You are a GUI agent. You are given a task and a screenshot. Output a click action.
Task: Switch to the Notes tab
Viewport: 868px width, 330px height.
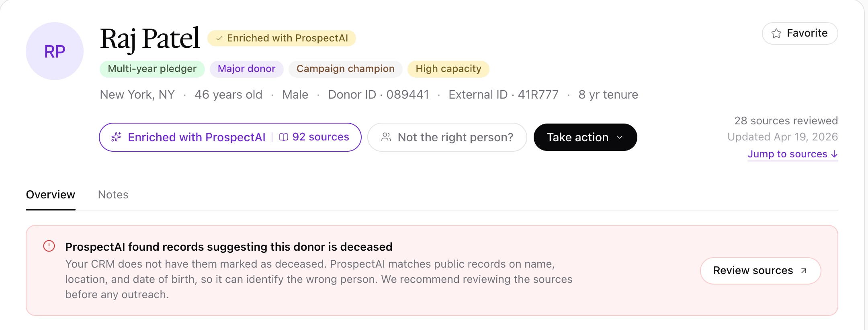(113, 195)
